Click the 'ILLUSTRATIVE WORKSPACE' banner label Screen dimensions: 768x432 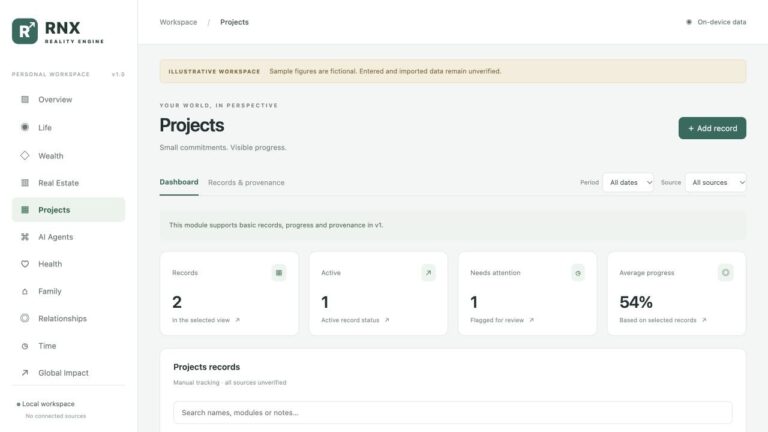[214, 72]
